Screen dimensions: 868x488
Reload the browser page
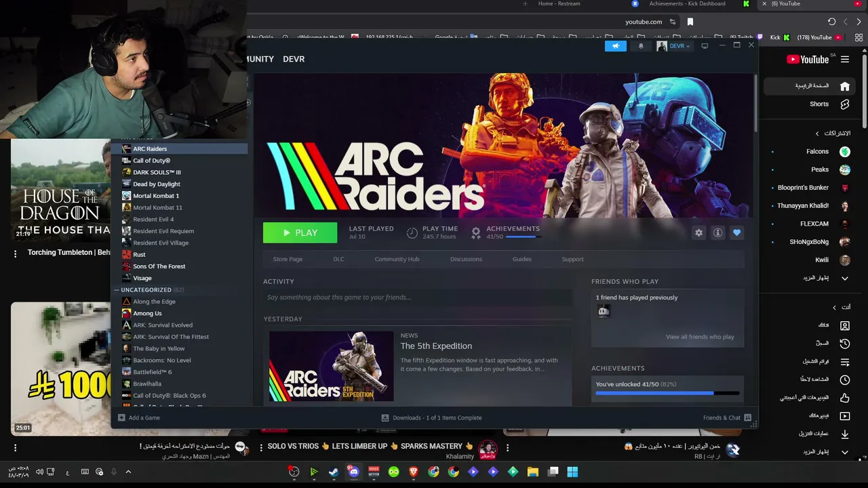tap(831, 22)
